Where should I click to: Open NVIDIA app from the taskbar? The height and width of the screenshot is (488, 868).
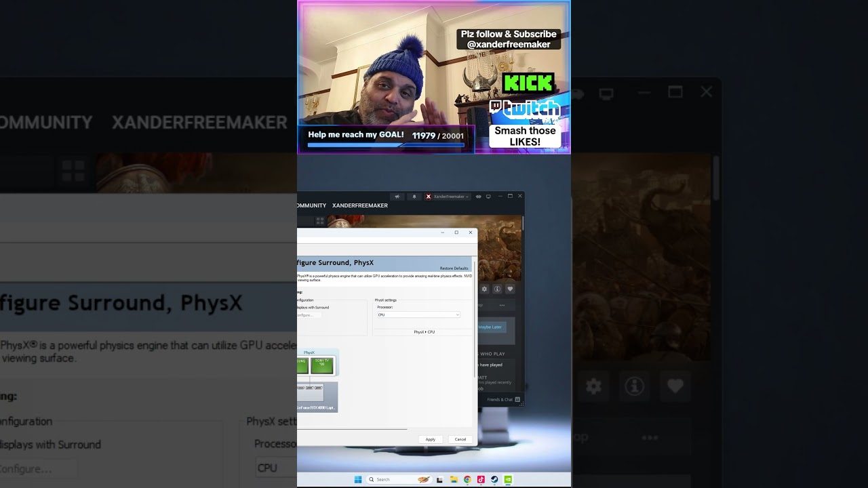[508, 479]
